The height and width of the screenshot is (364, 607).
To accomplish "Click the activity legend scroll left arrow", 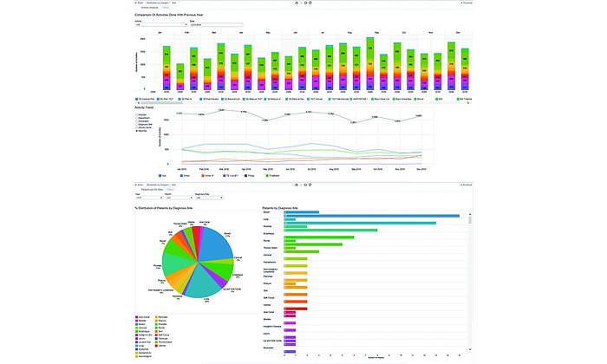I will (x=139, y=103).
